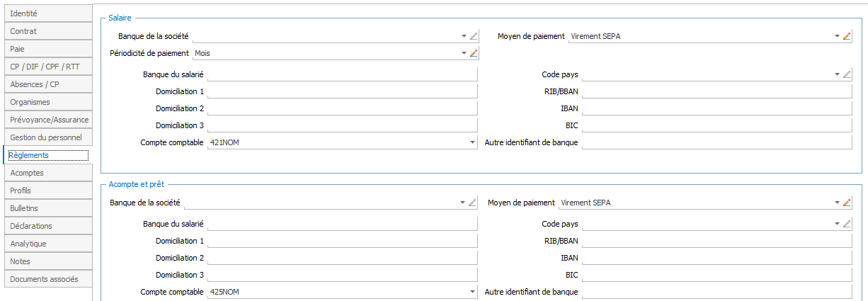The height and width of the screenshot is (301, 868).
Task: Click edit pencil beside Salaire Banque de la société
Action: (x=474, y=36)
